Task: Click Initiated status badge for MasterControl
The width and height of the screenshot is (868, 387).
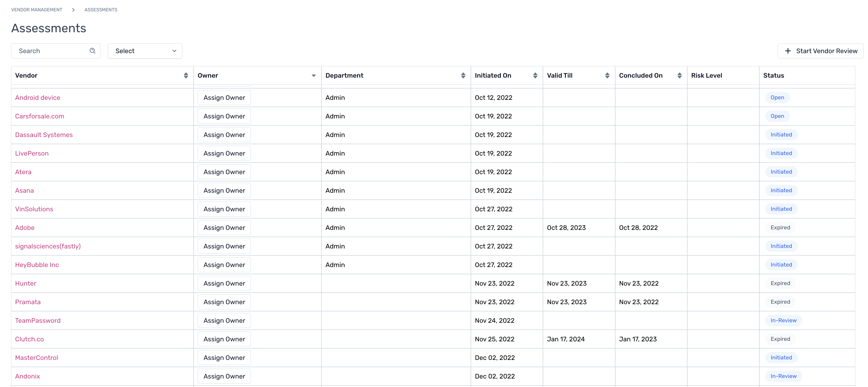Action: point(781,358)
